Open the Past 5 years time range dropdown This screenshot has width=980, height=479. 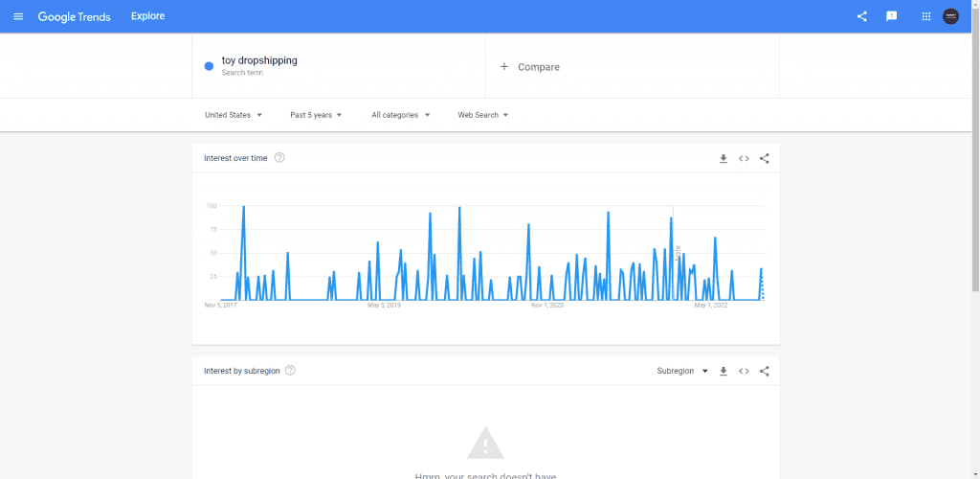point(316,115)
